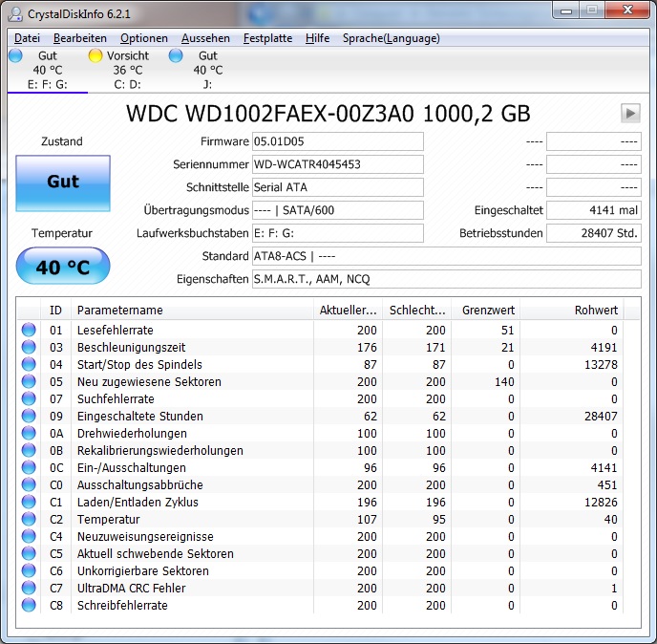Click status icon of Lesefehlerrate row

coord(29,330)
